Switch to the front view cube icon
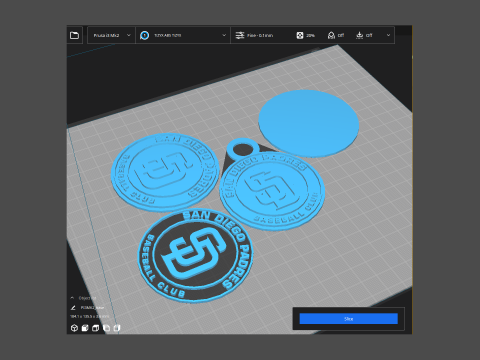 [x=85, y=328]
